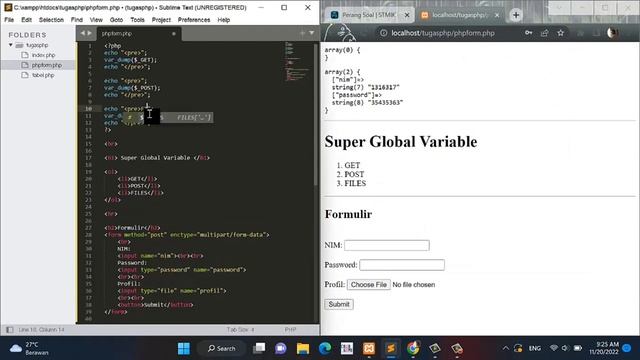Open tabel.php in the sidebar
The height and width of the screenshot is (360, 640).
(43, 75)
